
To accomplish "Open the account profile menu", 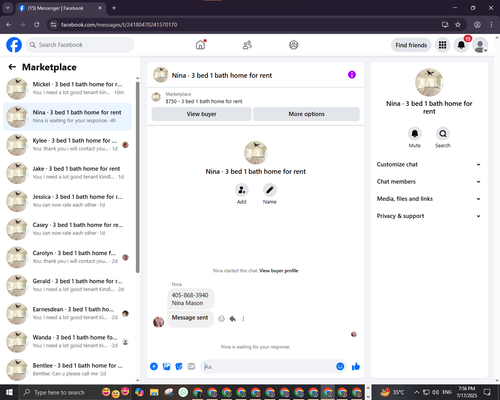I will pos(480,45).
